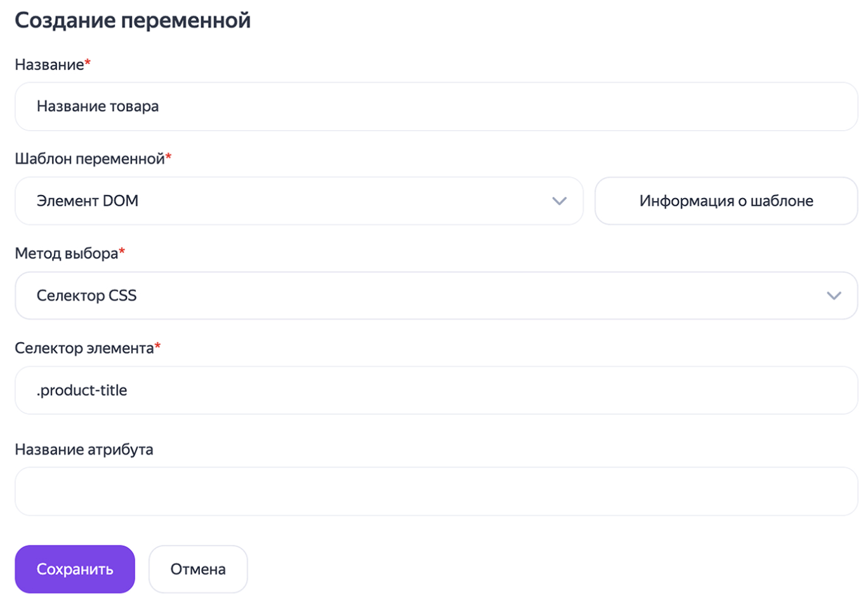Viewport: 868px width, 607px height.
Task: Click the '.product-title' selector input field
Action: click(x=435, y=390)
